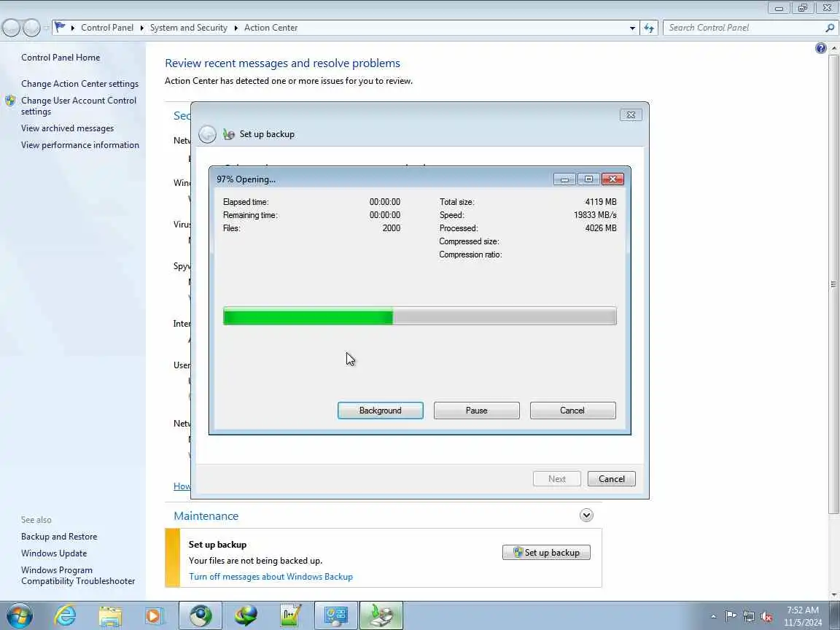840x630 pixels.
Task: Open network status tray icon
Action: tap(748, 617)
